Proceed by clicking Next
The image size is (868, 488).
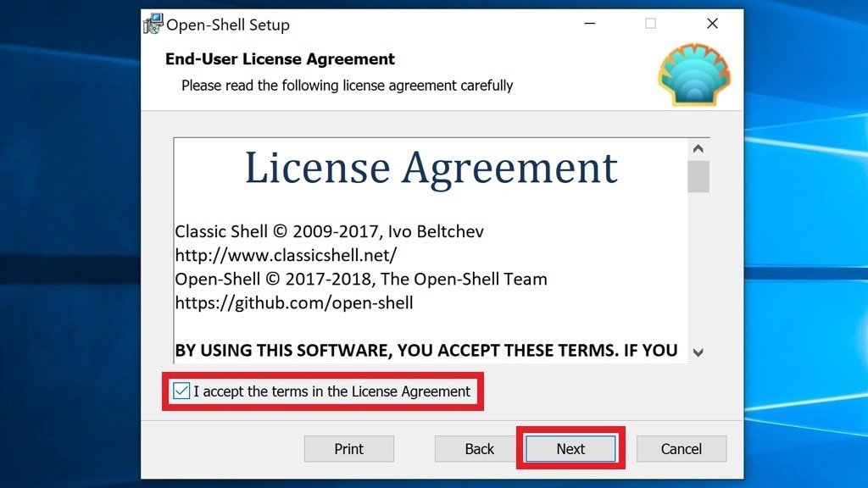pos(570,449)
